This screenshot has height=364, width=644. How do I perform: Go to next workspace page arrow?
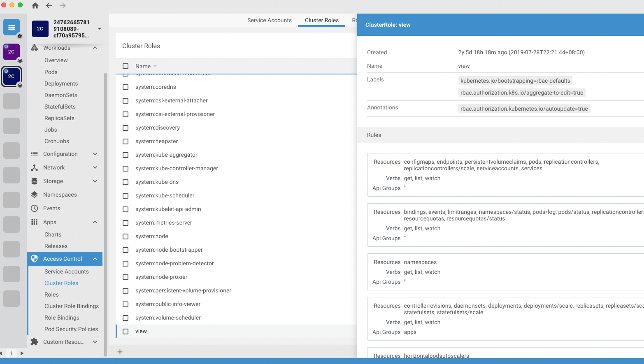pyautogui.click(x=22, y=353)
